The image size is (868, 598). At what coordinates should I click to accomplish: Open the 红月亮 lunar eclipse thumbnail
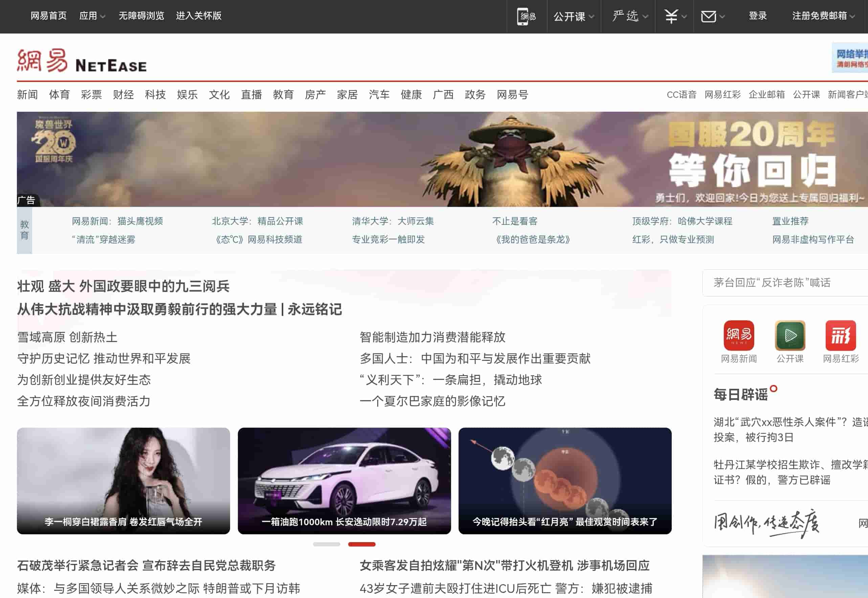[564, 481]
